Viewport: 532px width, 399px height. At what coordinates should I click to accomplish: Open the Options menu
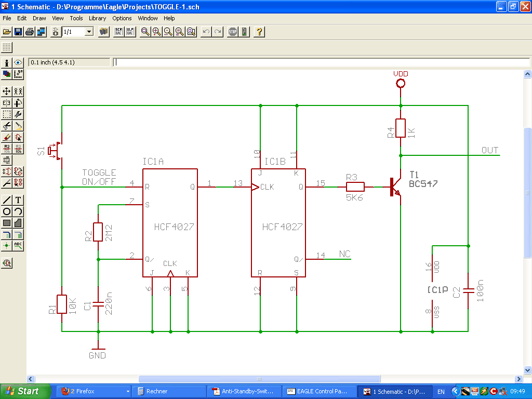pos(122,18)
